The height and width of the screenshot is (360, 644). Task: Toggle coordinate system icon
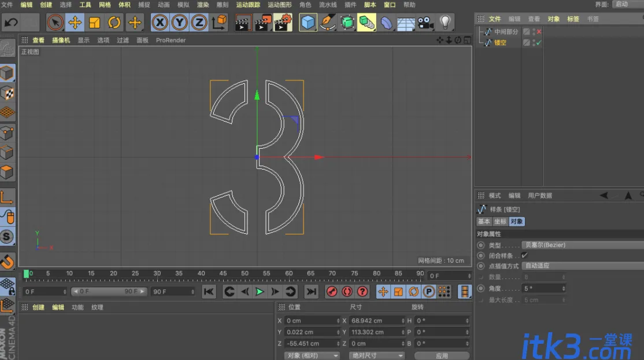(x=219, y=22)
